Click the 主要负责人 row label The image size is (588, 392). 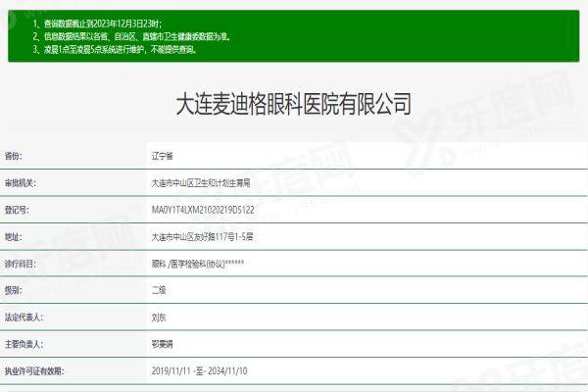24,344
